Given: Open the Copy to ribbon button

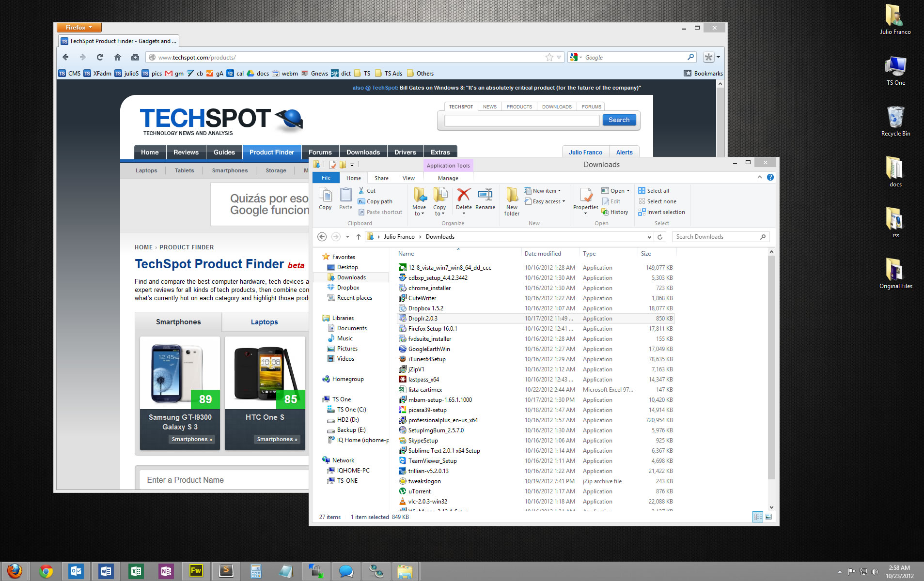Looking at the screenshot, I should [440, 201].
